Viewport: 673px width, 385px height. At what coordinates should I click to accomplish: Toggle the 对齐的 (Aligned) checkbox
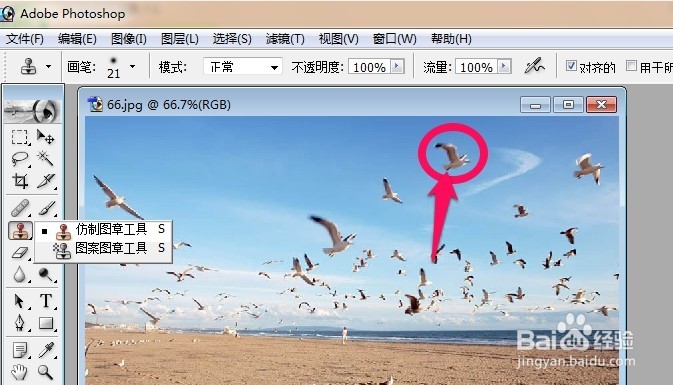tap(571, 66)
